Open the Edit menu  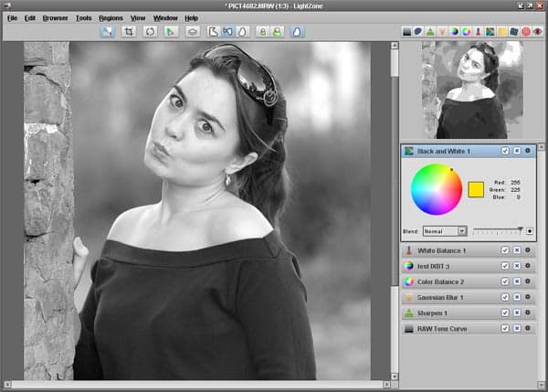click(30, 18)
